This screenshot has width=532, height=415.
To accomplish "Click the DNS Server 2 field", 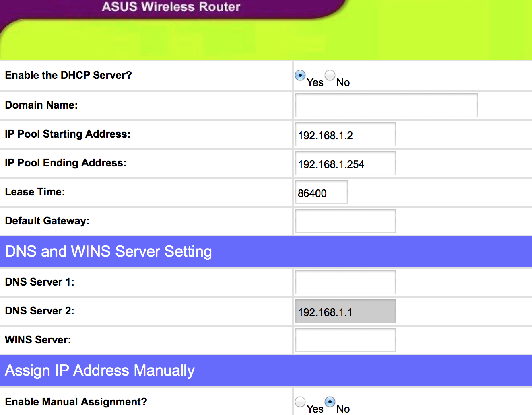I will pyautogui.click(x=345, y=311).
